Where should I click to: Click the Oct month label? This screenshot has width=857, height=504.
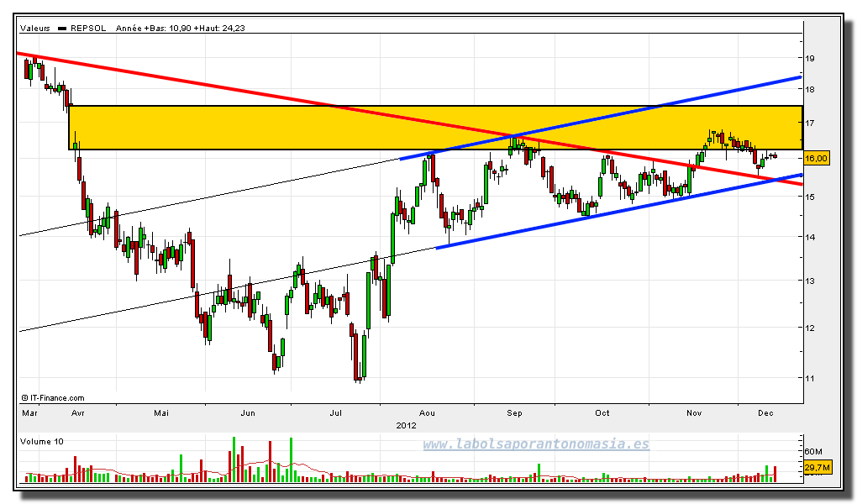(602, 413)
